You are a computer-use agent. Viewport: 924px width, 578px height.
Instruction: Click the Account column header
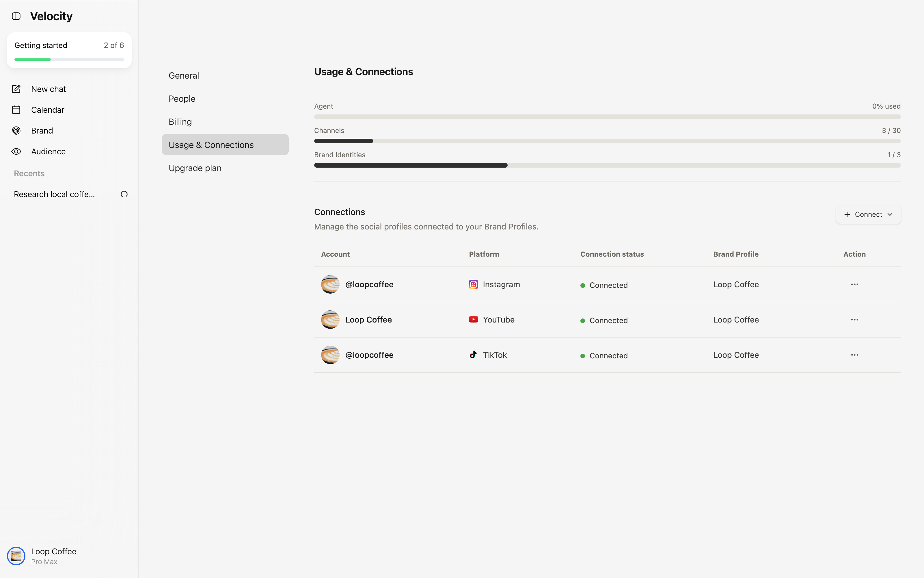coord(335,254)
